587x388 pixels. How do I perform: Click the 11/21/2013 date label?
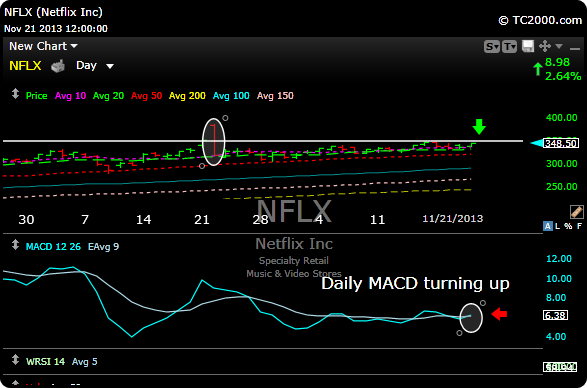click(x=453, y=218)
